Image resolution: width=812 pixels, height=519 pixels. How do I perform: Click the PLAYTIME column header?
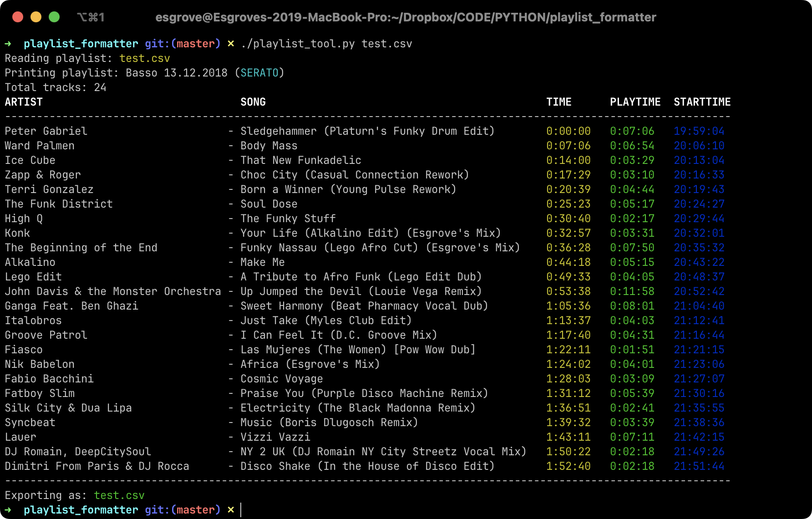(x=635, y=102)
